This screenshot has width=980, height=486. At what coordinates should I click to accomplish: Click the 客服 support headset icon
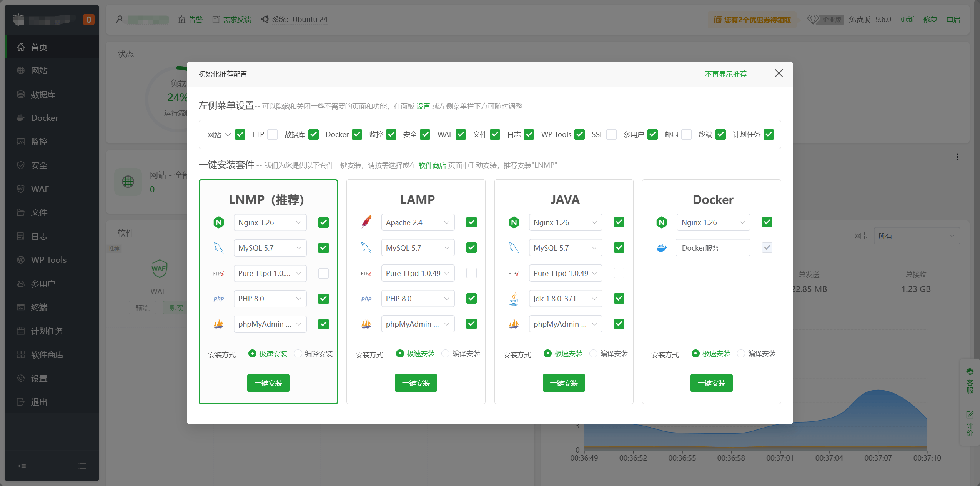(970, 372)
